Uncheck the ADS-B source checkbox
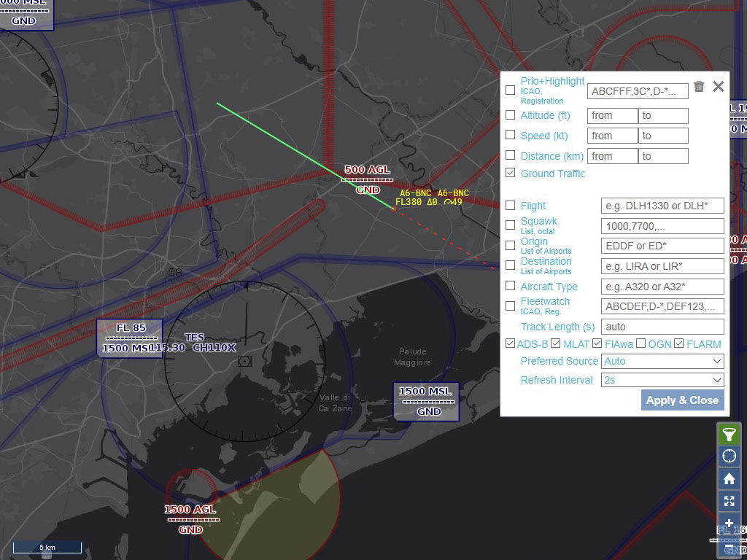Image resolution: width=747 pixels, height=560 pixels. point(510,343)
